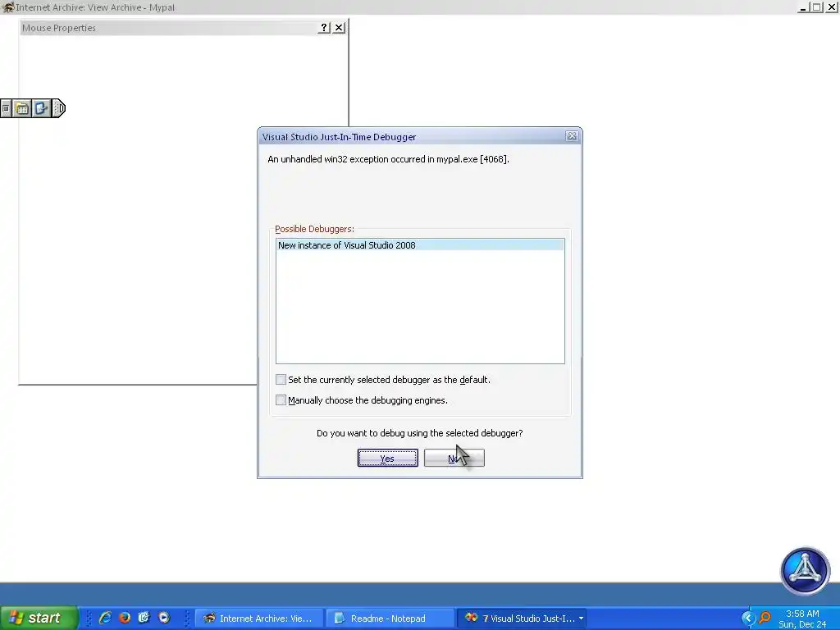Launch Internet Explorer from Quick Launch
840x630 pixels.
click(105, 618)
